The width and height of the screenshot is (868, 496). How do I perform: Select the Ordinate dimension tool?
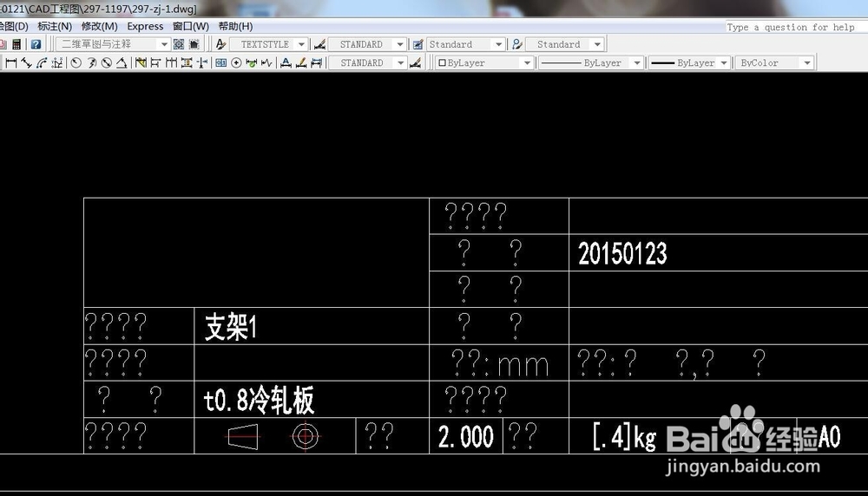(x=56, y=63)
